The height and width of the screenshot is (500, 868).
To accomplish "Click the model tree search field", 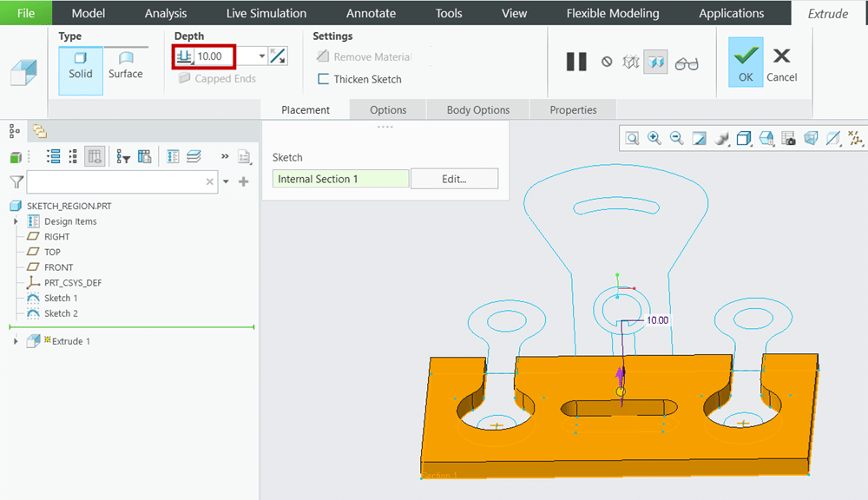I will pyautogui.click(x=116, y=181).
